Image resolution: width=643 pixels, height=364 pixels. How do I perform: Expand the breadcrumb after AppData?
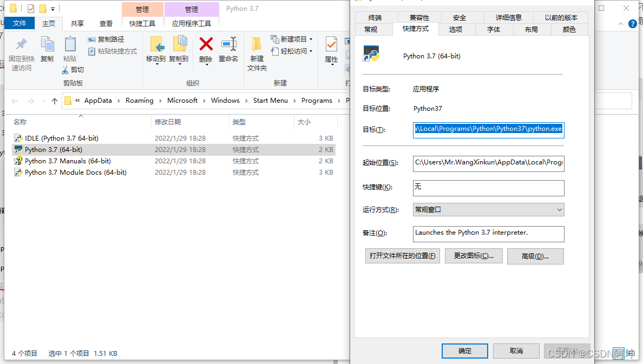point(119,101)
